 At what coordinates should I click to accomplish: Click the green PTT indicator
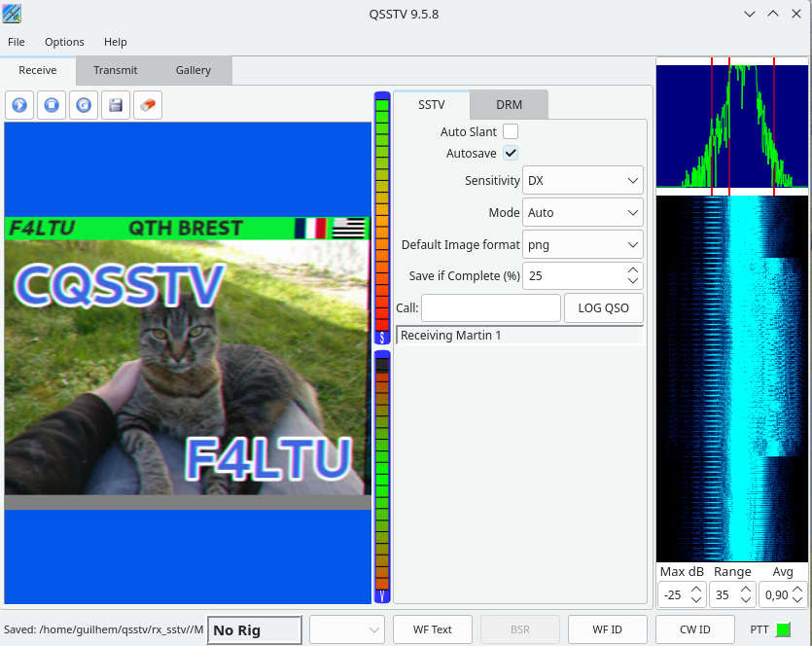click(x=783, y=629)
